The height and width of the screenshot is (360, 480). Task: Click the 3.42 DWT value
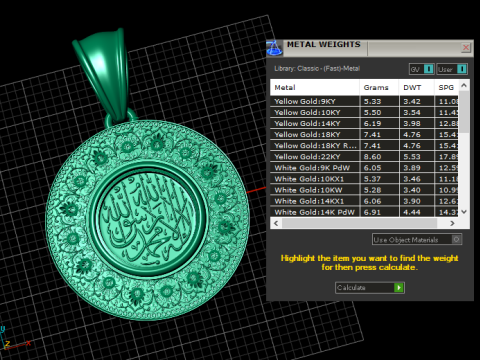pos(412,101)
